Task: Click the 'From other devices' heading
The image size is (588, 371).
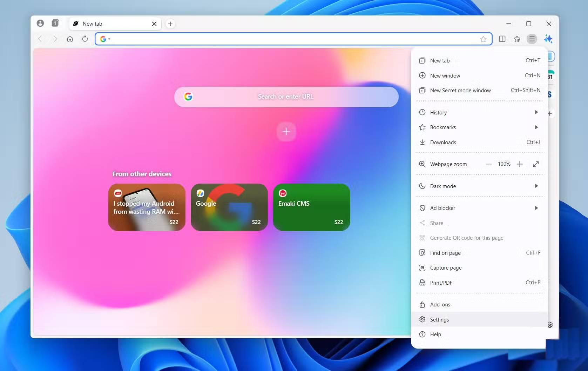Action: (x=142, y=174)
